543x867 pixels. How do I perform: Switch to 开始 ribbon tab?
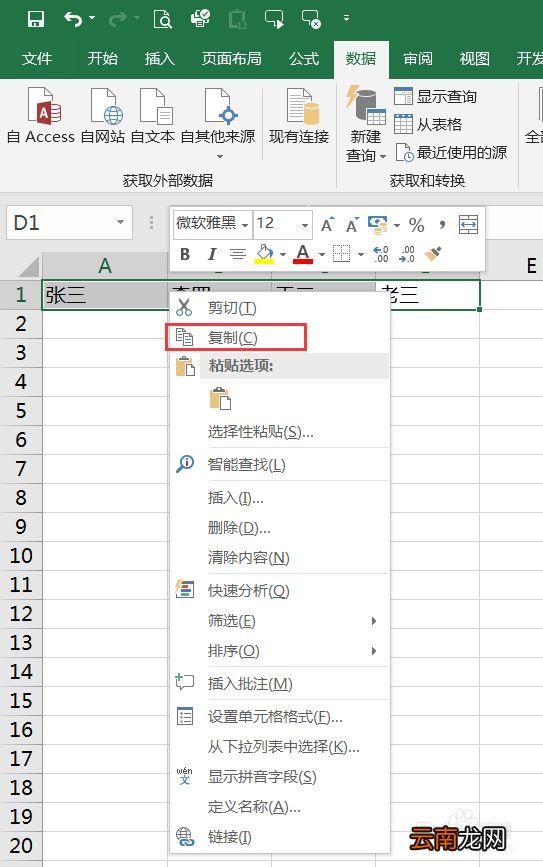coord(103,59)
